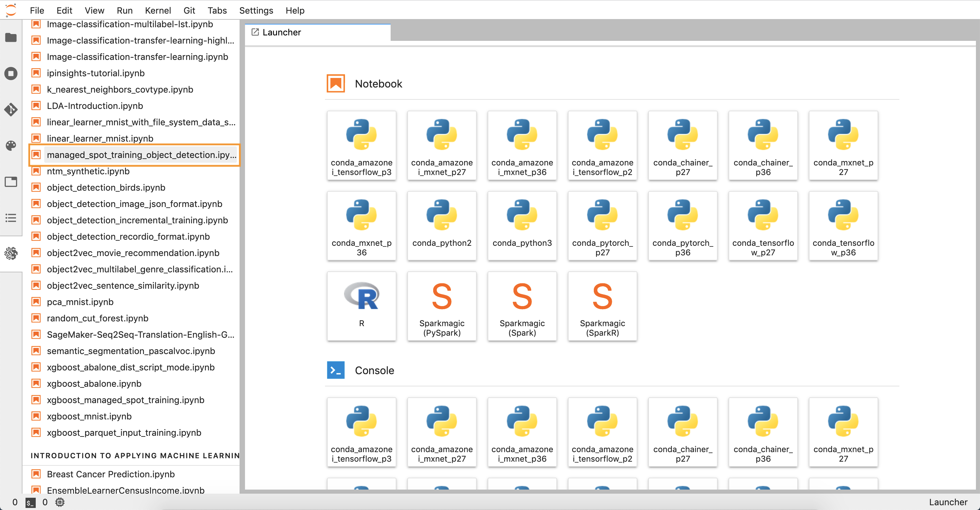Click the Tabs menu item

pyautogui.click(x=217, y=9)
